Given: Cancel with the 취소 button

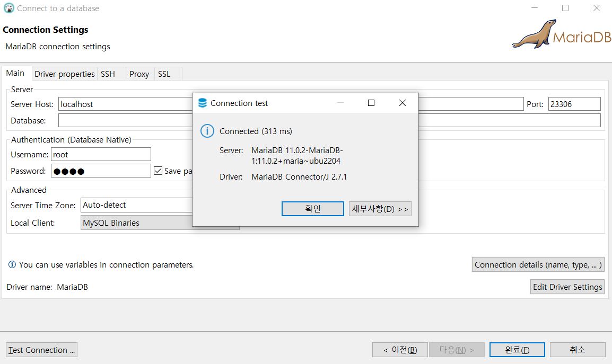Looking at the screenshot, I should pos(578,350).
